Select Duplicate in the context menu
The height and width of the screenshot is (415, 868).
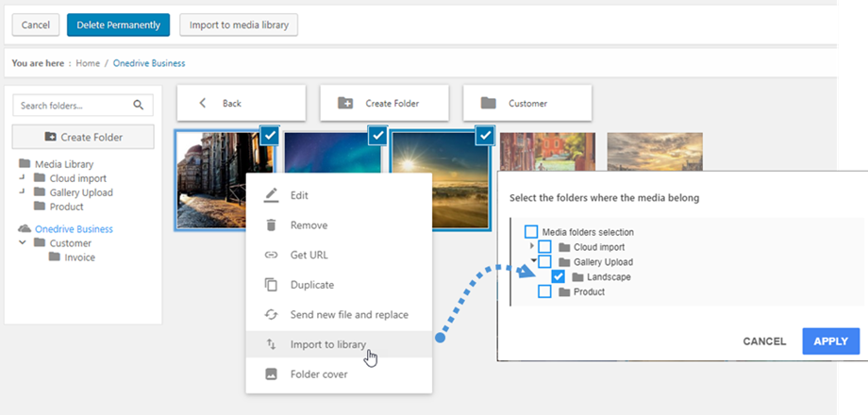pyautogui.click(x=311, y=285)
